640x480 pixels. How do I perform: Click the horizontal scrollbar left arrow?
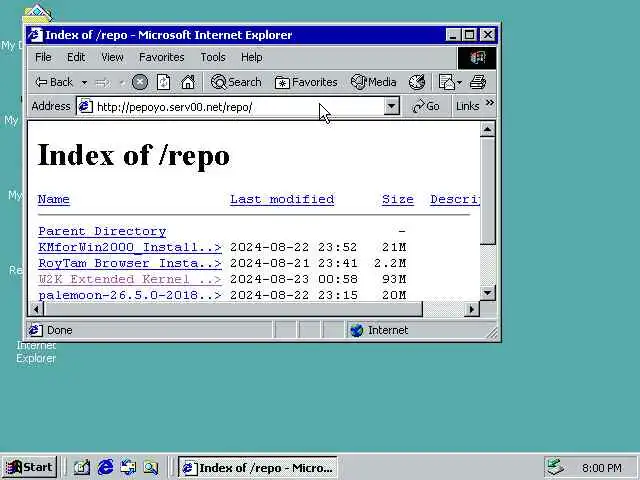click(x=36, y=309)
